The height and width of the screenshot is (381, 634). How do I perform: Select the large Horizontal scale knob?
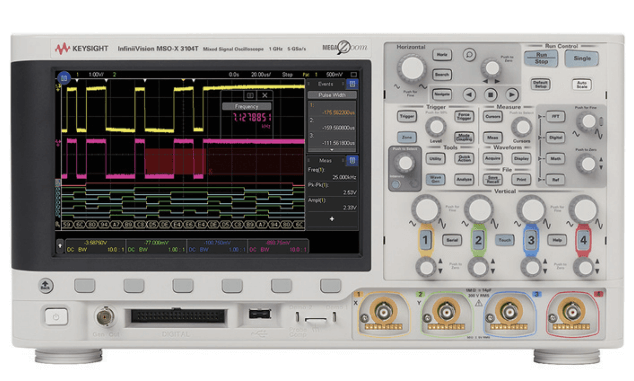[x=412, y=68]
